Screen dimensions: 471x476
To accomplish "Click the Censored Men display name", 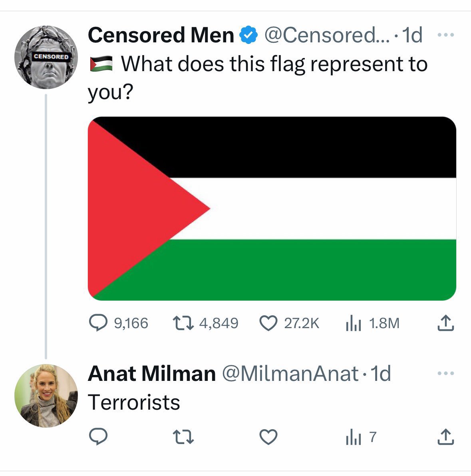I will click(161, 35).
